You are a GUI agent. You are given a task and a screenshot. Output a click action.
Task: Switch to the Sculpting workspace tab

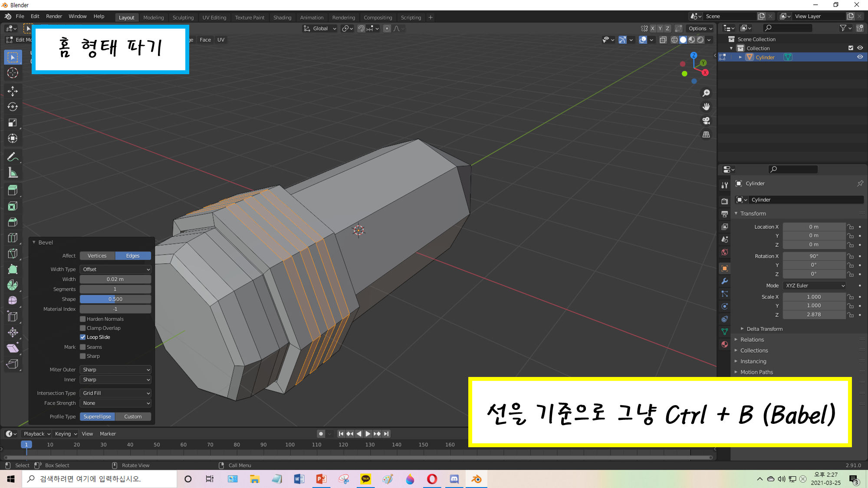[x=183, y=17]
